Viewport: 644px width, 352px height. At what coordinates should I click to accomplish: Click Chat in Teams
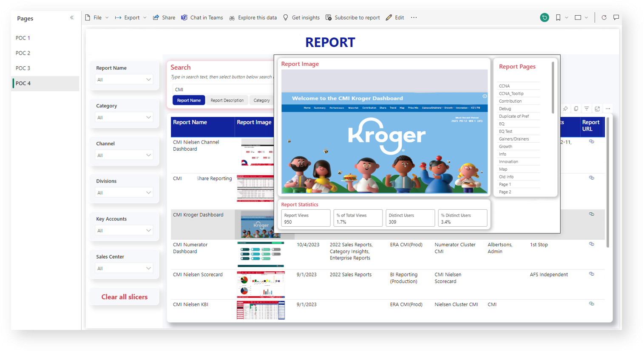point(202,17)
